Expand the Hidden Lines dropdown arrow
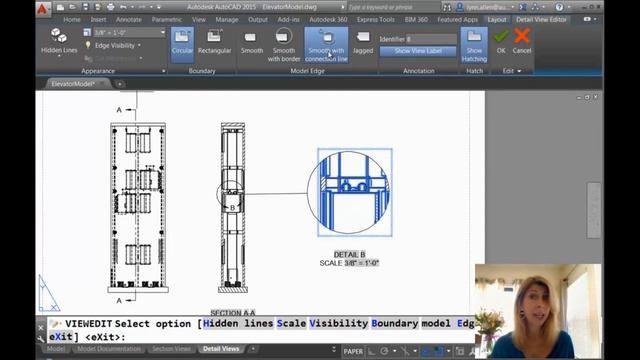The width and height of the screenshot is (640, 360). (x=59, y=56)
